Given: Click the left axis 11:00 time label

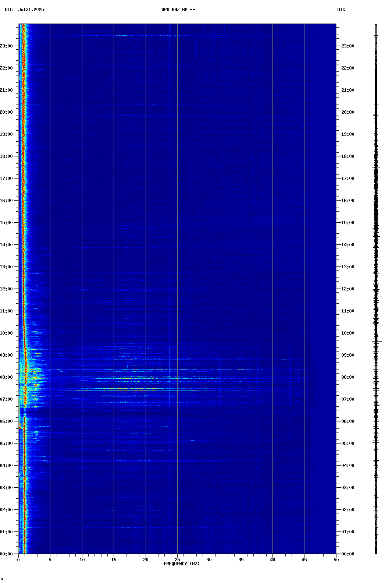Looking at the screenshot, I should pos(7,311).
